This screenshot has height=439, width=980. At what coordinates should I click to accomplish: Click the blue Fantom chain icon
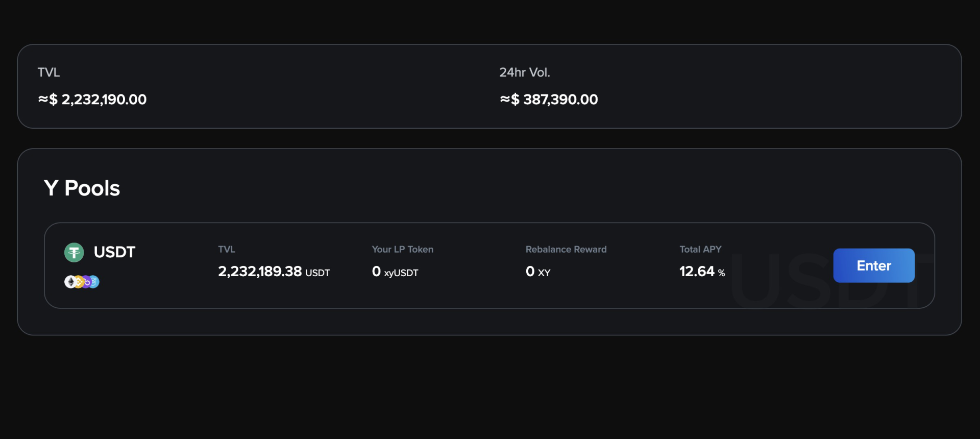(94, 282)
